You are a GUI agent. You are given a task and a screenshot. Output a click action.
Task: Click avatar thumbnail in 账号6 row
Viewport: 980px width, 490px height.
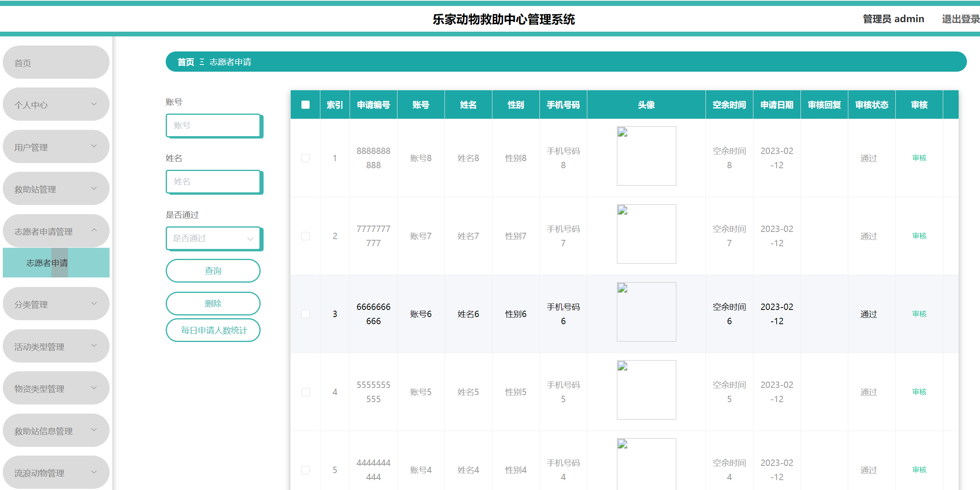tap(646, 312)
